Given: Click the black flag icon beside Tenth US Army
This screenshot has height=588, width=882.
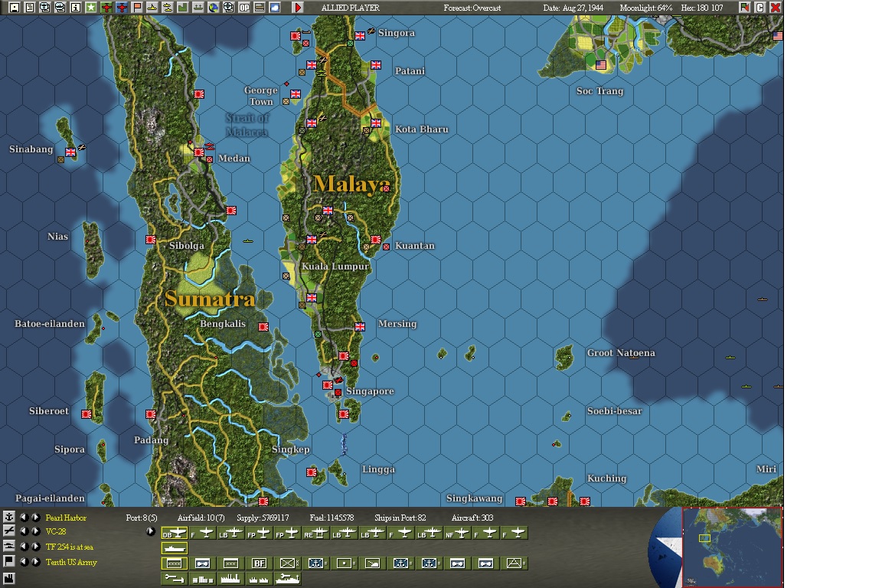Looking at the screenshot, I should (x=9, y=561).
